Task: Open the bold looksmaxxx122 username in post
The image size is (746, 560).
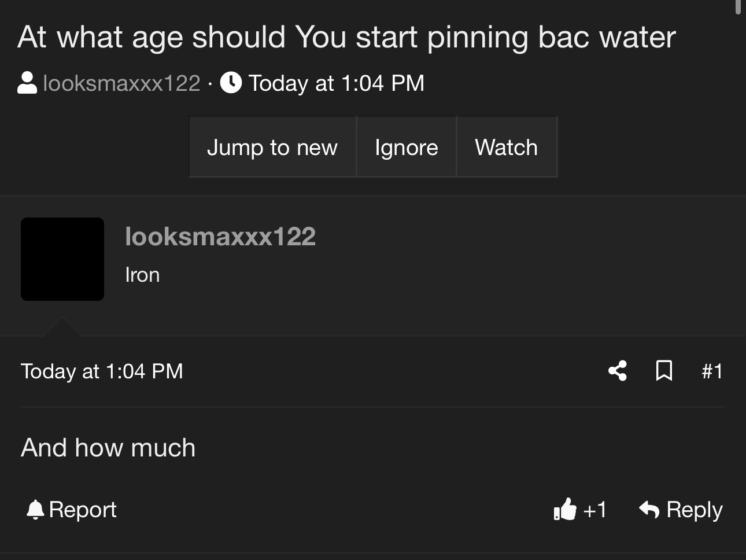Action: [x=220, y=237]
